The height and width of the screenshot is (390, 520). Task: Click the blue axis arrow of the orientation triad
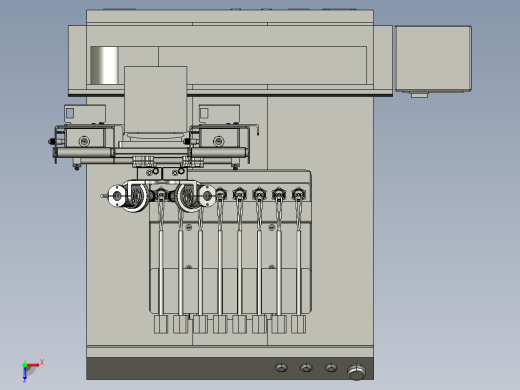pyautogui.click(x=25, y=374)
